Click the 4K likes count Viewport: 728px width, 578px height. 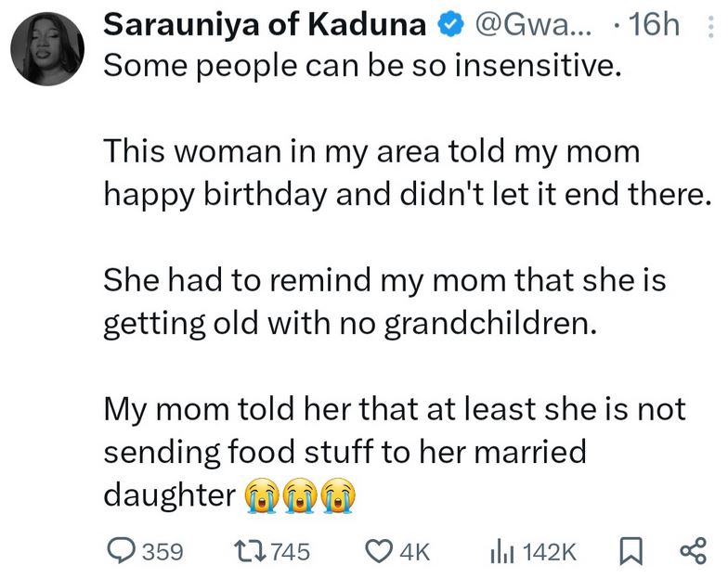click(413, 552)
